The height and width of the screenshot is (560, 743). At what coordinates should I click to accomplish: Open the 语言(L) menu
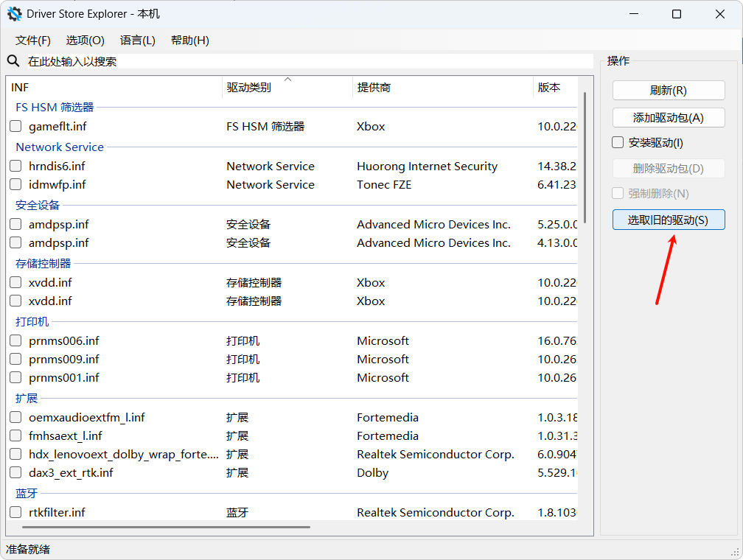[138, 41]
